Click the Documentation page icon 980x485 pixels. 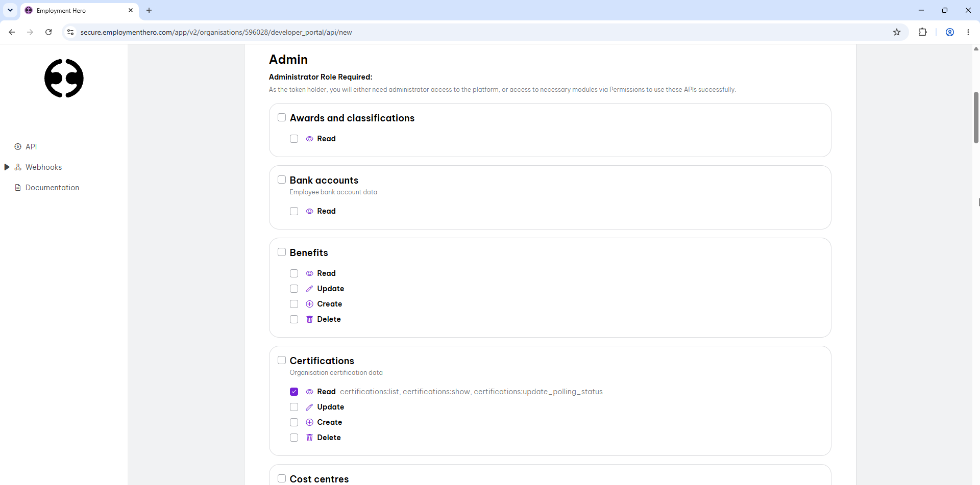(18, 188)
